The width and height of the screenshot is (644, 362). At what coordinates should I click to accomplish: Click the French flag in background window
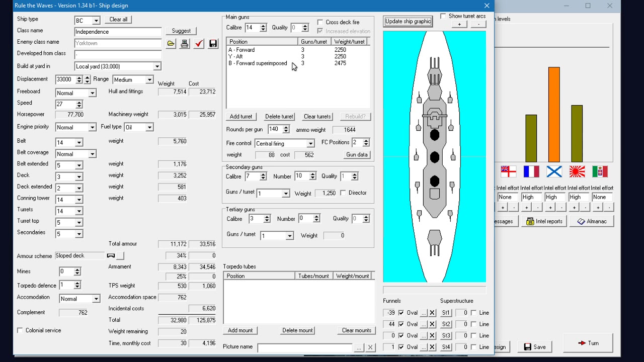(x=531, y=171)
